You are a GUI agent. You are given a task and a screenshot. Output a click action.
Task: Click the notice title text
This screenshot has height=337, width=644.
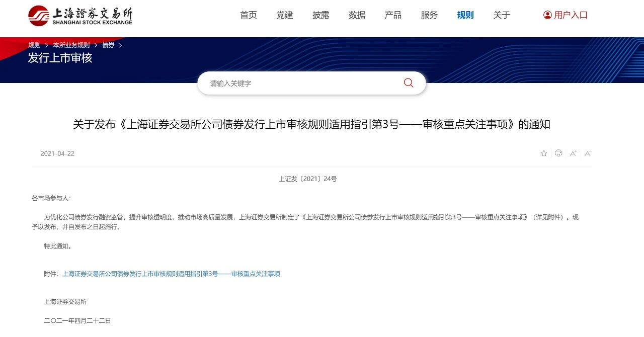pos(312,124)
